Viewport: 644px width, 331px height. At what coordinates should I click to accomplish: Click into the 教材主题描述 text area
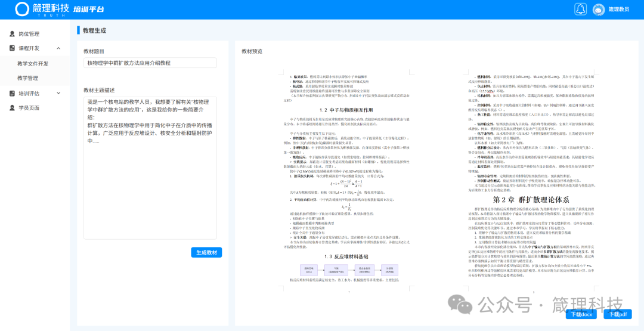pos(150,167)
